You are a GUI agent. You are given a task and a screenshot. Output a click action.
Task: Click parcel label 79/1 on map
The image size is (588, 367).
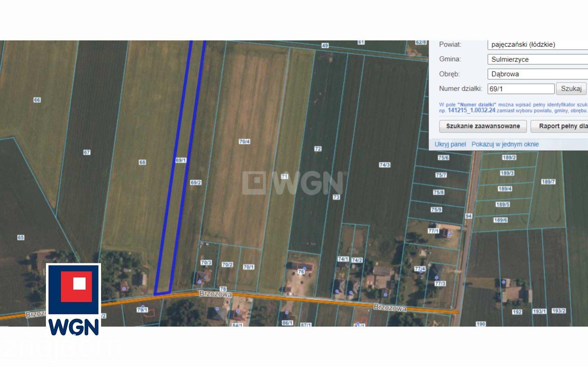[x=142, y=310]
